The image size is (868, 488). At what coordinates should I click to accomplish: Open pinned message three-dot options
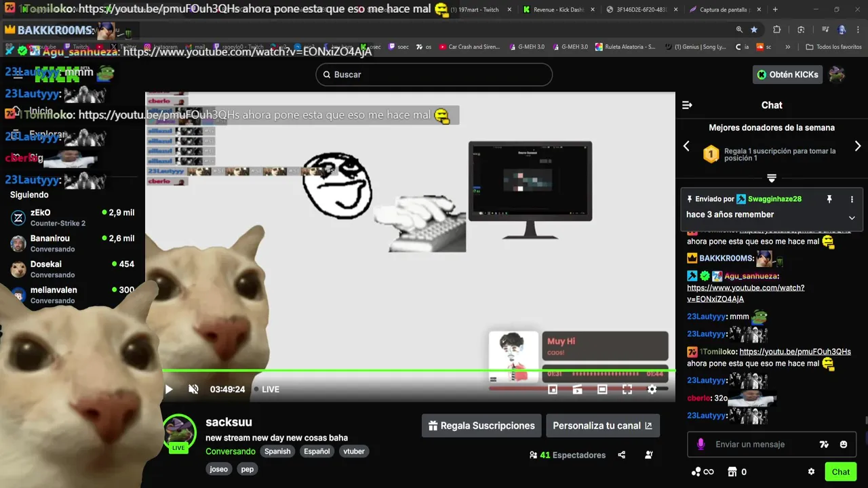point(852,199)
